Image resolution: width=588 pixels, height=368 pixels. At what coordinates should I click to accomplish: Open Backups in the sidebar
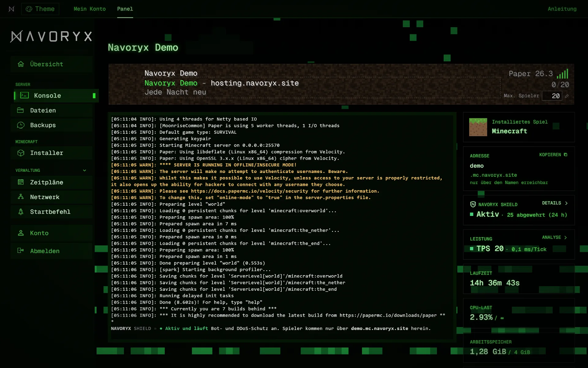coord(51,125)
